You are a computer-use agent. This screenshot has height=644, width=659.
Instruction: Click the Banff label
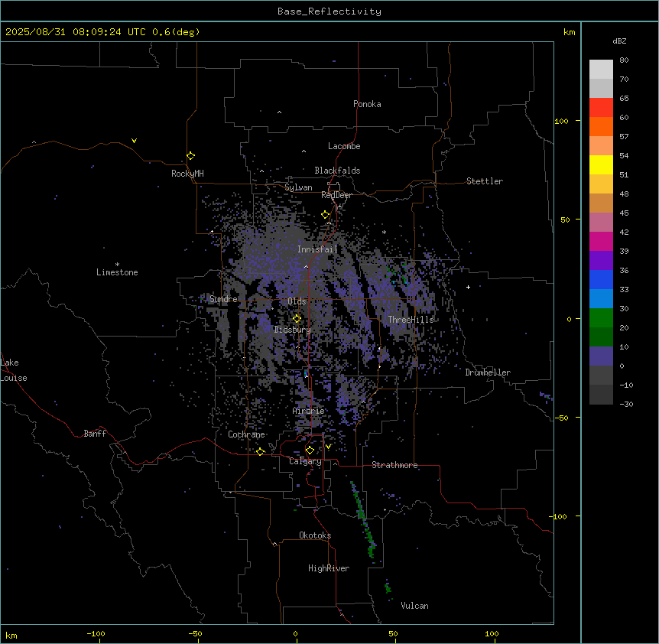tap(95, 434)
